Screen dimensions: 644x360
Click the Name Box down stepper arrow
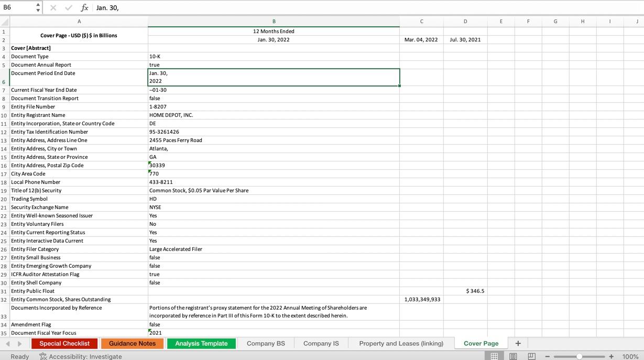click(x=37, y=10)
